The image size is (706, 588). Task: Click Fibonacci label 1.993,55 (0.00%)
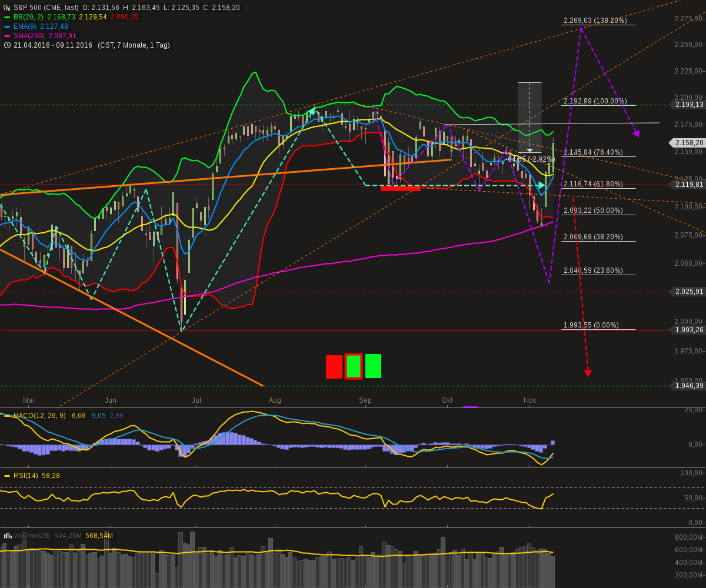[591, 325]
